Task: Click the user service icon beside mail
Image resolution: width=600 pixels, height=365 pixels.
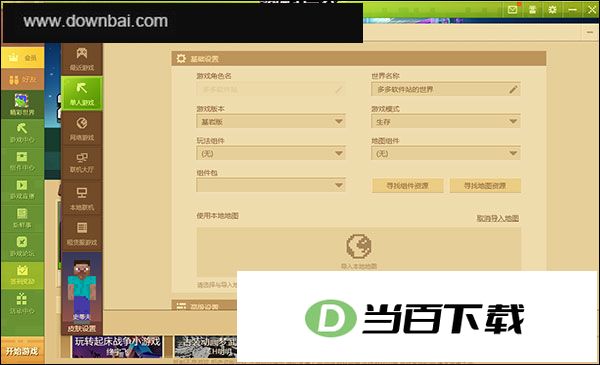Action: [x=532, y=10]
